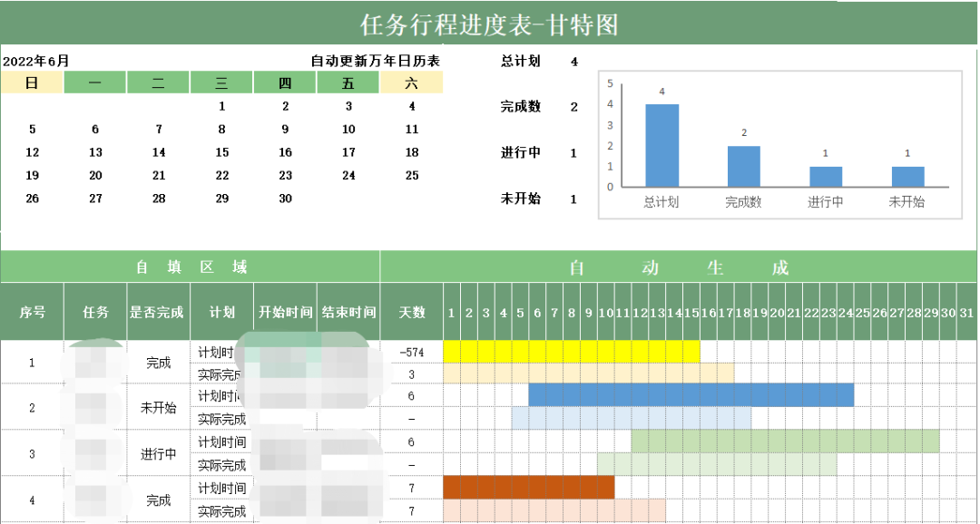Click the solid blue planned bar of task 2
This screenshot has width=980, height=524.
pyautogui.click(x=691, y=394)
